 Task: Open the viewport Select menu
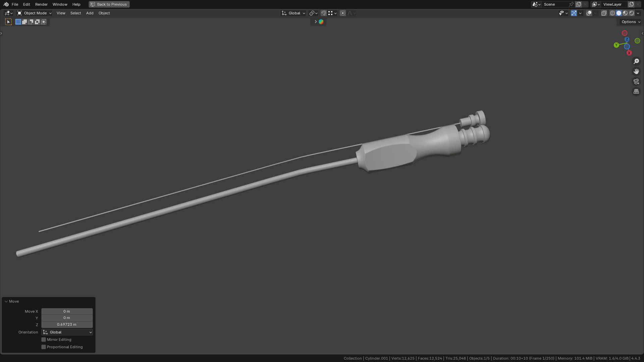(75, 13)
